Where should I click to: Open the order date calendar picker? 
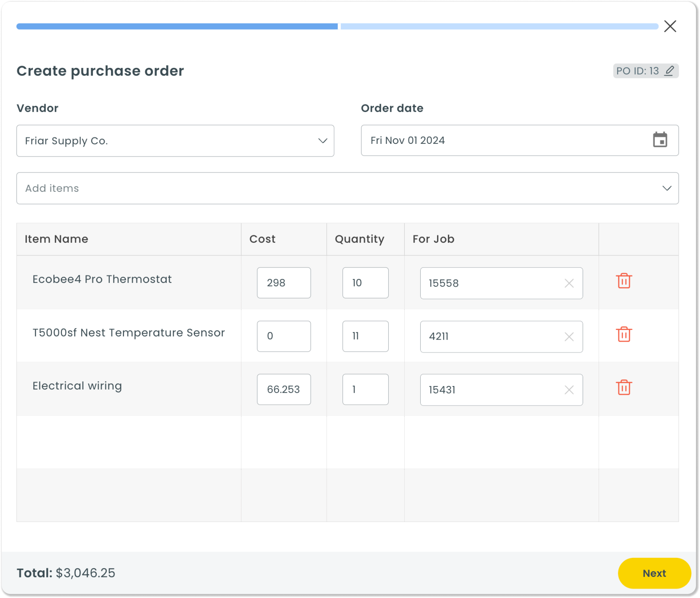(x=660, y=140)
